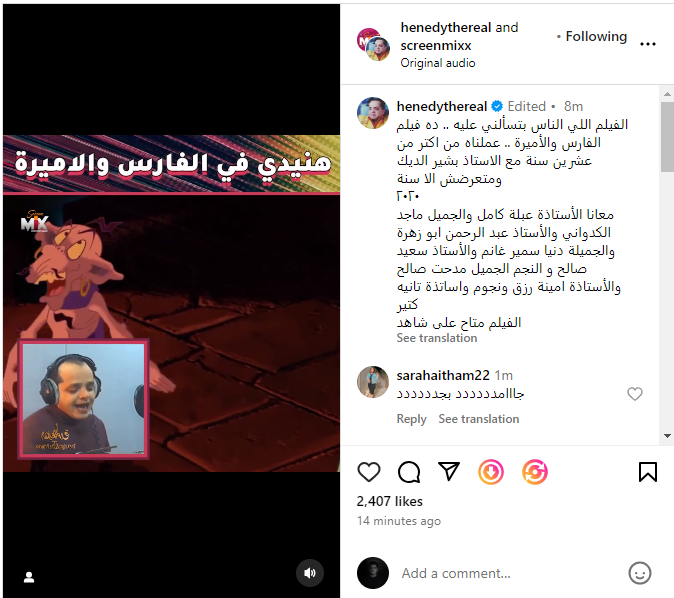The image size is (674, 598).
Task: View the 2,407 likes list
Action: 389,501
